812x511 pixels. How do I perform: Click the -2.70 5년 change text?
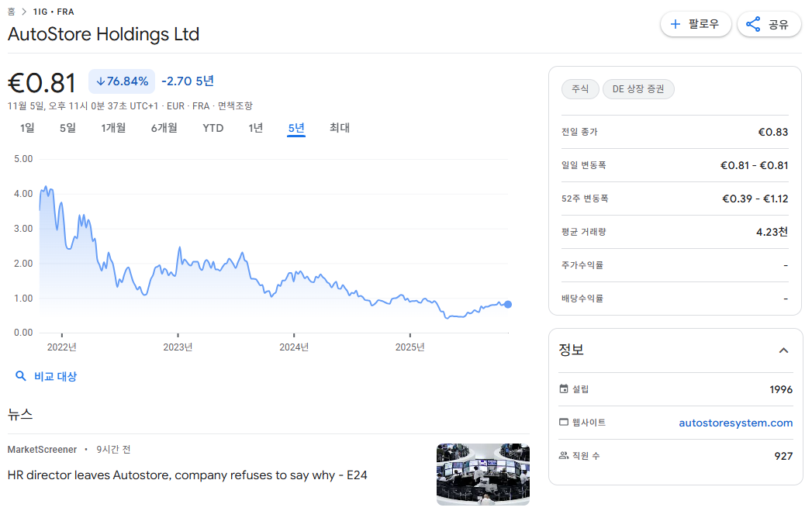188,81
